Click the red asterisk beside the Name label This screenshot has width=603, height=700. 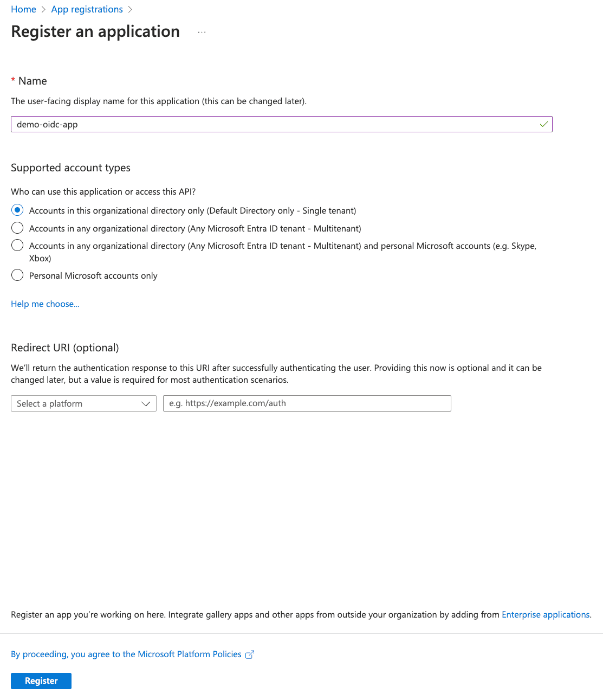coord(13,80)
